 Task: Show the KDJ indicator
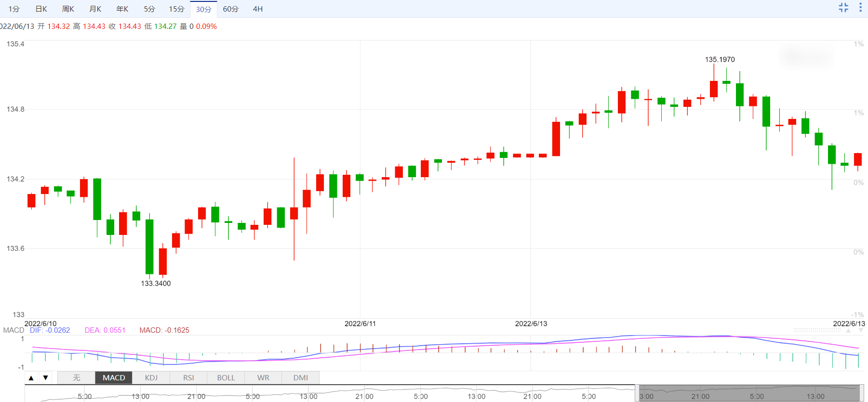click(x=151, y=378)
